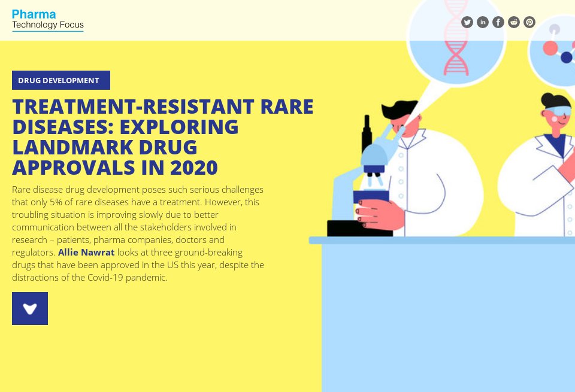
Task: Click the blue underline beneath Technology Focus
Action: (48, 31)
